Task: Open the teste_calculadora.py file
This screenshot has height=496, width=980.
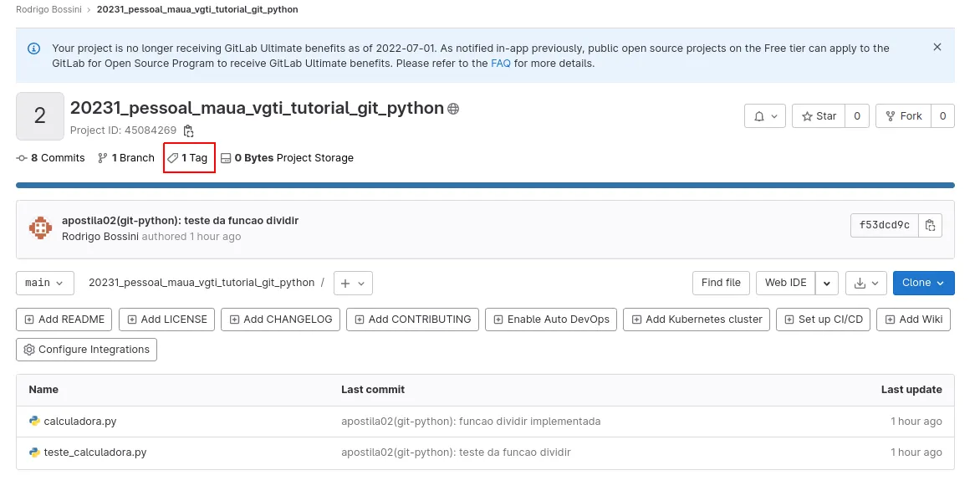Action: [95, 453]
